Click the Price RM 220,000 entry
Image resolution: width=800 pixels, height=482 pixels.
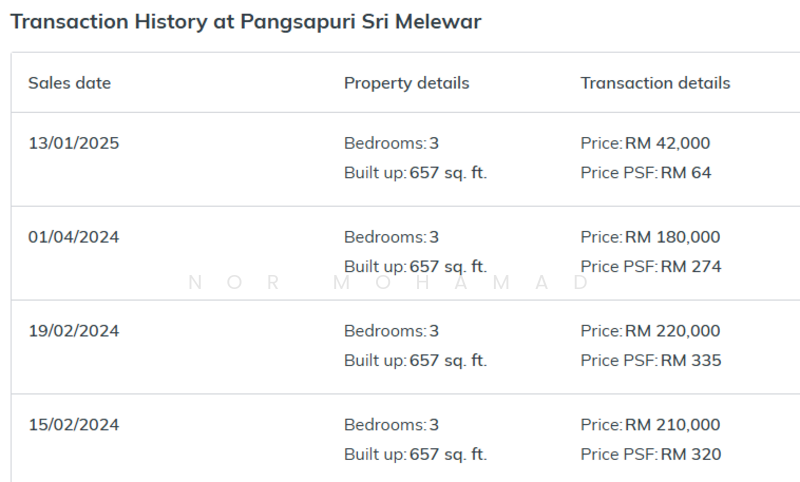point(650,331)
